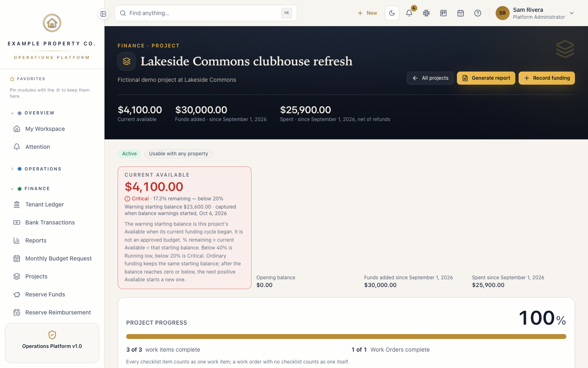
Task: Click Generate report button
Action: coord(486,78)
